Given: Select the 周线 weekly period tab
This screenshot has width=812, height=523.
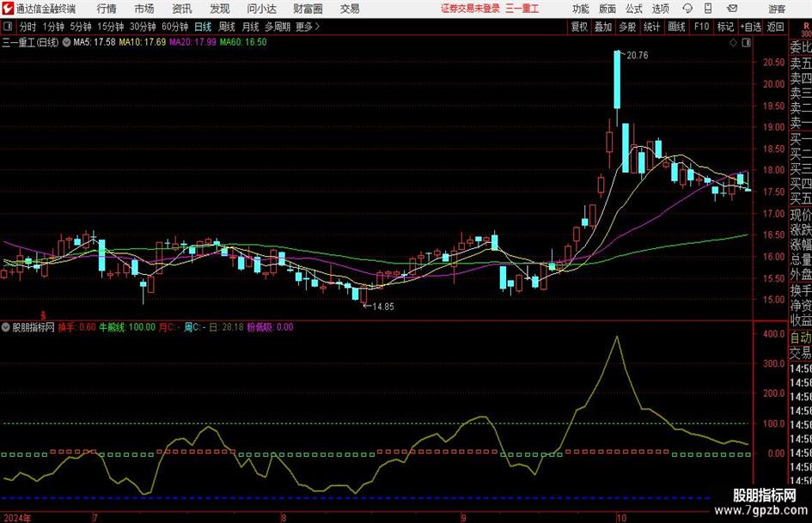Looking at the screenshot, I should coord(227,27).
